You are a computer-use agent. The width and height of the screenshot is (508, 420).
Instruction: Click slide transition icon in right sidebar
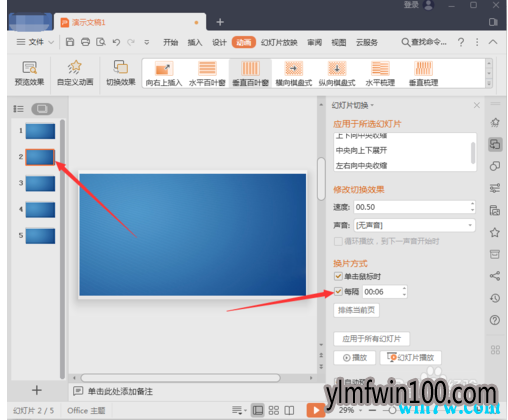pyautogui.click(x=495, y=144)
